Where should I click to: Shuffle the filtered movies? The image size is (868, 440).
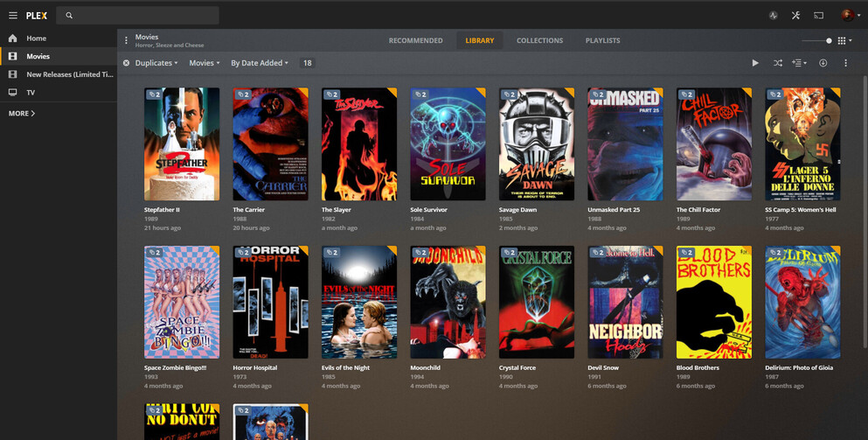coord(778,63)
